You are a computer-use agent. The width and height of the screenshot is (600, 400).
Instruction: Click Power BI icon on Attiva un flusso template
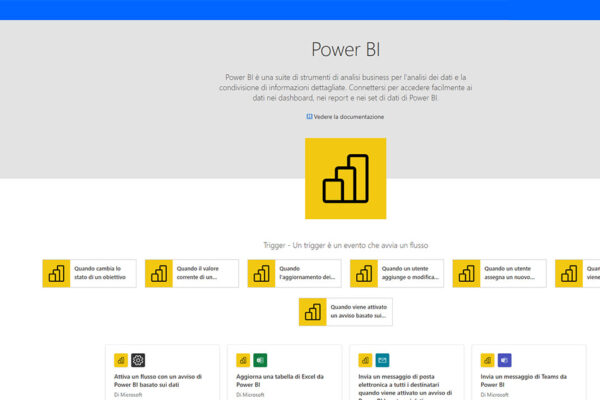click(121, 360)
